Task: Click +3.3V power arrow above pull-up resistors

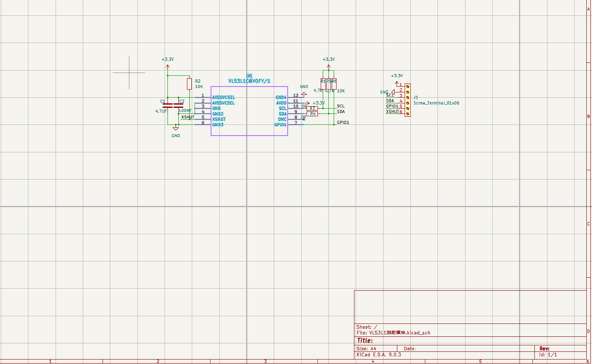Action: pyautogui.click(x=328, y=66)
